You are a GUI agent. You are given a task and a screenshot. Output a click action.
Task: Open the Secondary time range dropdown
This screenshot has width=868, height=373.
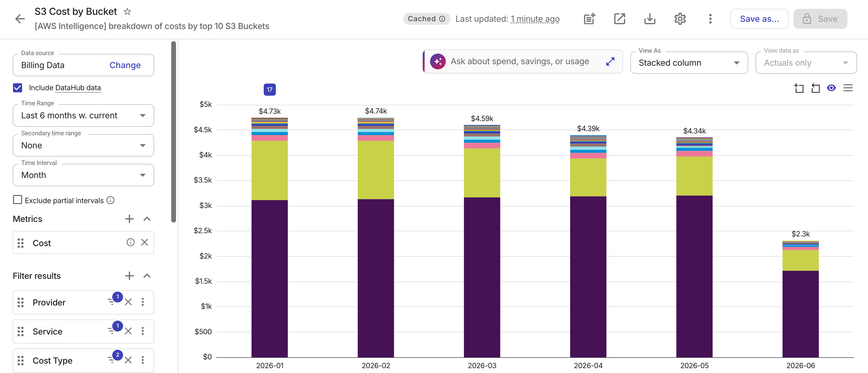pos(83,145)
